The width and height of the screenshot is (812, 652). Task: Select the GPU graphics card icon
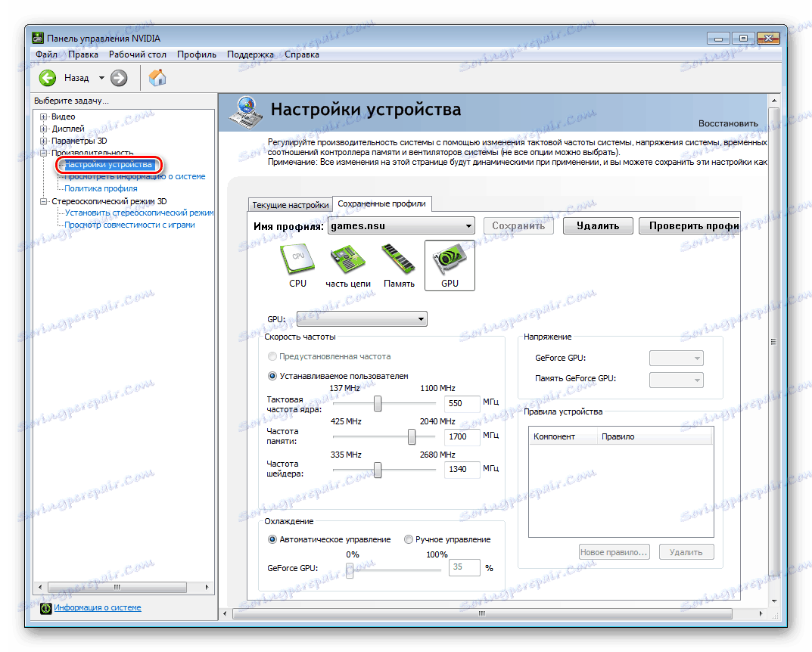click(450, 265)
